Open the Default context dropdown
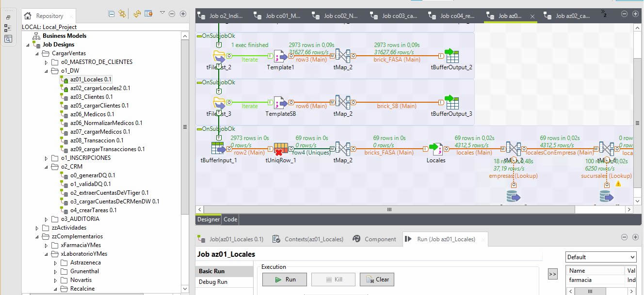 point(601,257)
